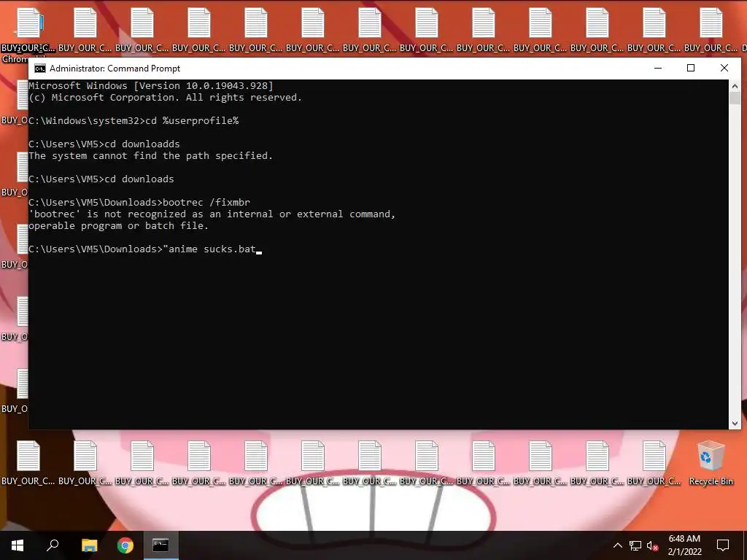Screen dimensions: 747x560
Task: Click the "cd %userprofile%" command line
Action: tap(133, 121)
